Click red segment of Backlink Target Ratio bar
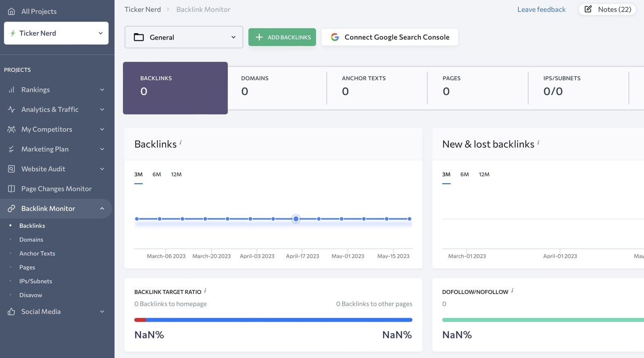 140,320
